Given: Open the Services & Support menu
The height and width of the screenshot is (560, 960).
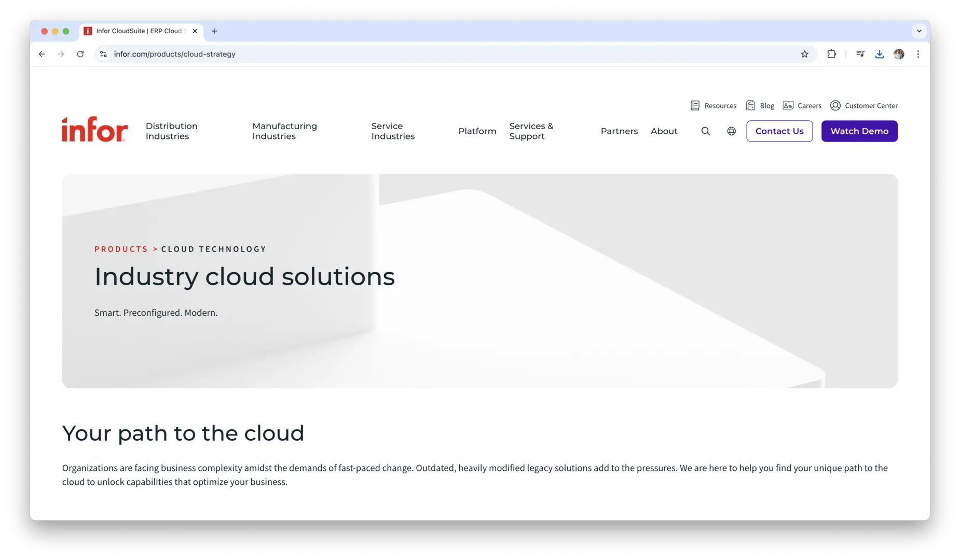Looking at the screenshot, I should click(531, 131).
